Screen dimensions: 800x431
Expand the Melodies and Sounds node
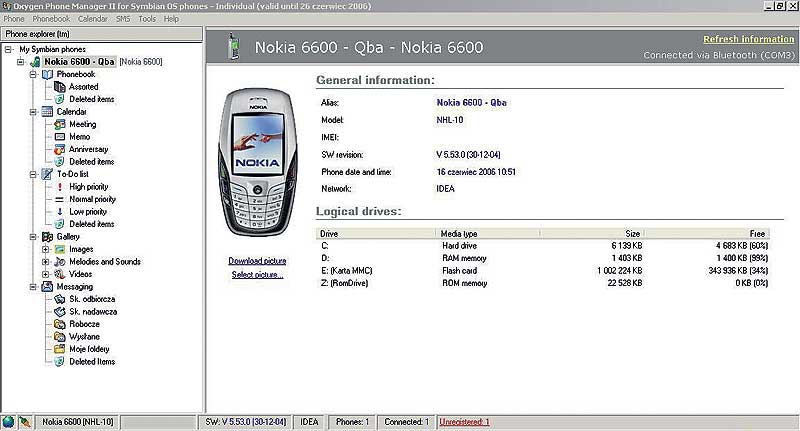click(45, 262)
